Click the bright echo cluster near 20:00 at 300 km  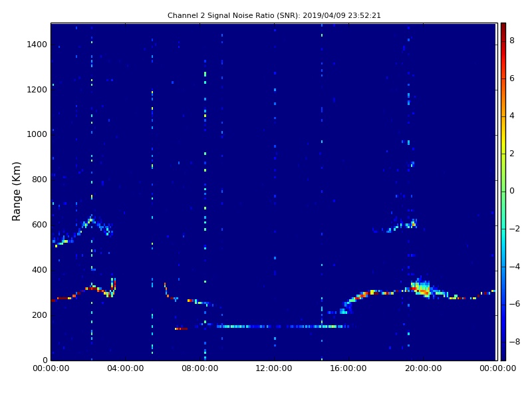click(421, 288)
